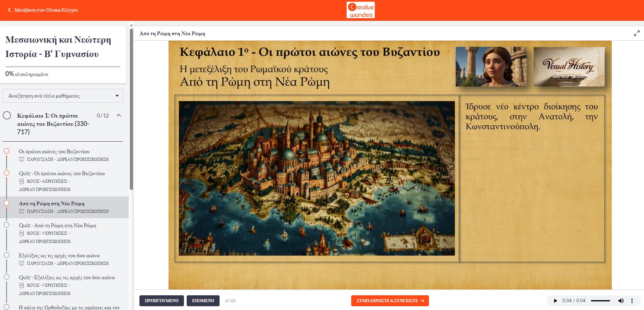Mute the audio with speaker icon
The height and width of the screenshot is (310, 644).
click(x=621, y=301)
